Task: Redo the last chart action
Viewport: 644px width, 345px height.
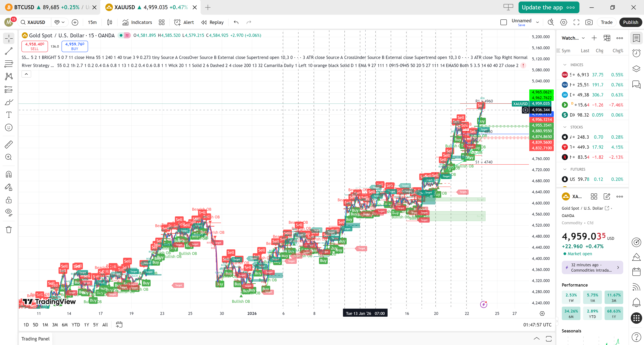Action: click(249, 22)
